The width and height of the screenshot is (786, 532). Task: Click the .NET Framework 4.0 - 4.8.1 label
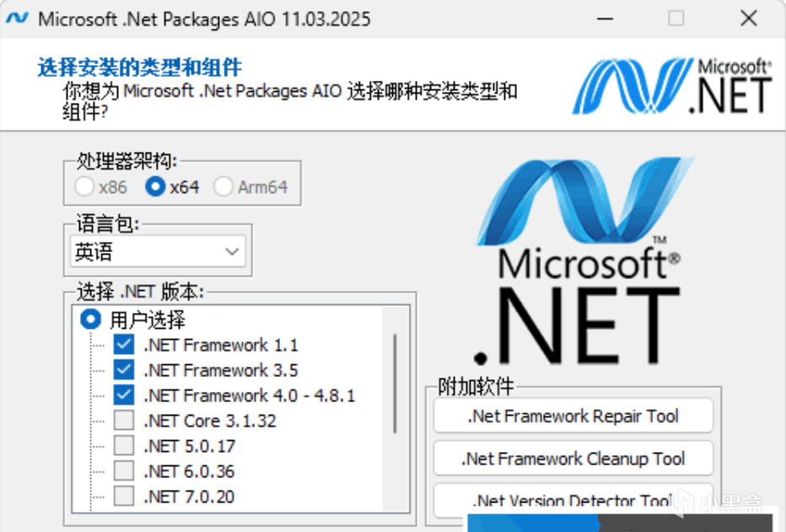[x=249, y=395]
